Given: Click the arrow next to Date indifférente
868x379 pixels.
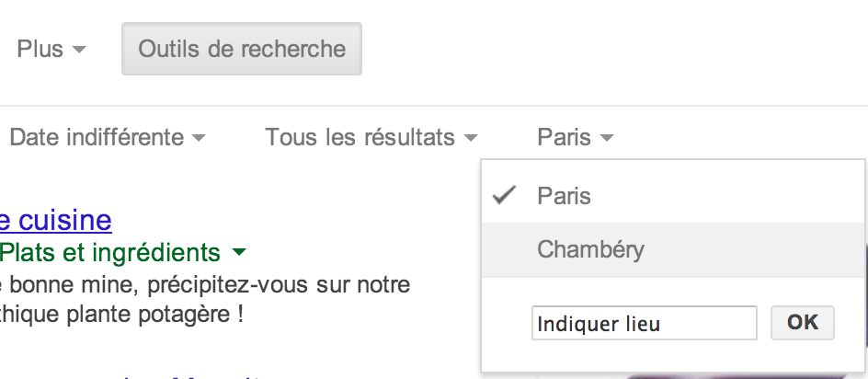Looking at the screenshot, I should point(199,137).
